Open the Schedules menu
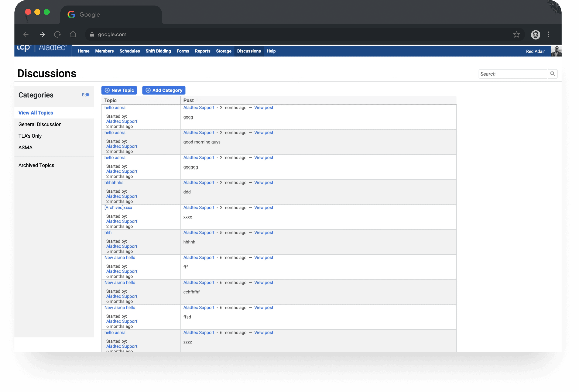 [130, 51]
